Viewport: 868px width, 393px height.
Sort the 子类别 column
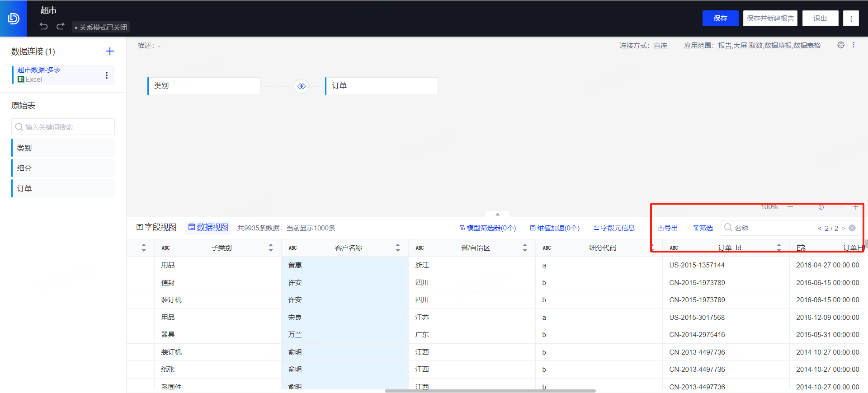pos(270,248)
